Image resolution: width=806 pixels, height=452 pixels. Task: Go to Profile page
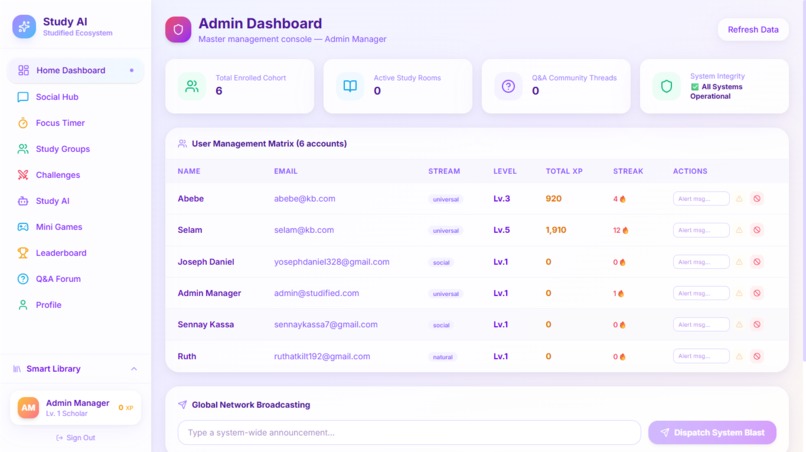(x=75, y=305)
